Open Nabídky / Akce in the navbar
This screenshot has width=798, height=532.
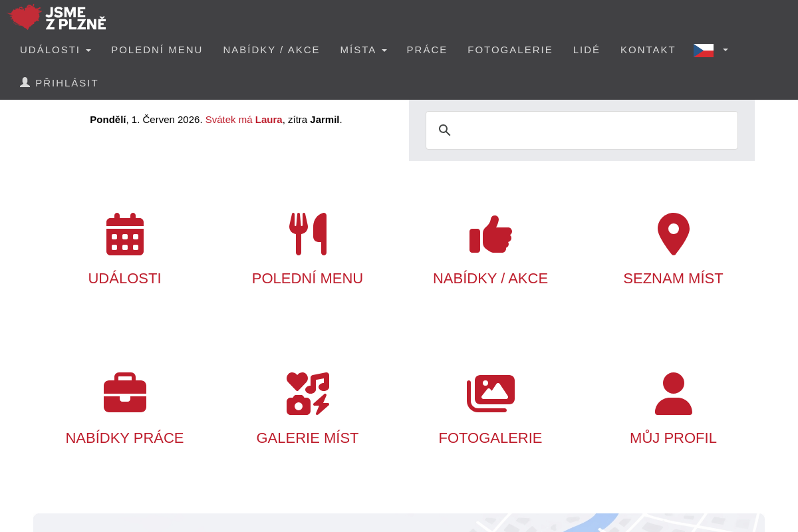pos(271,50)
